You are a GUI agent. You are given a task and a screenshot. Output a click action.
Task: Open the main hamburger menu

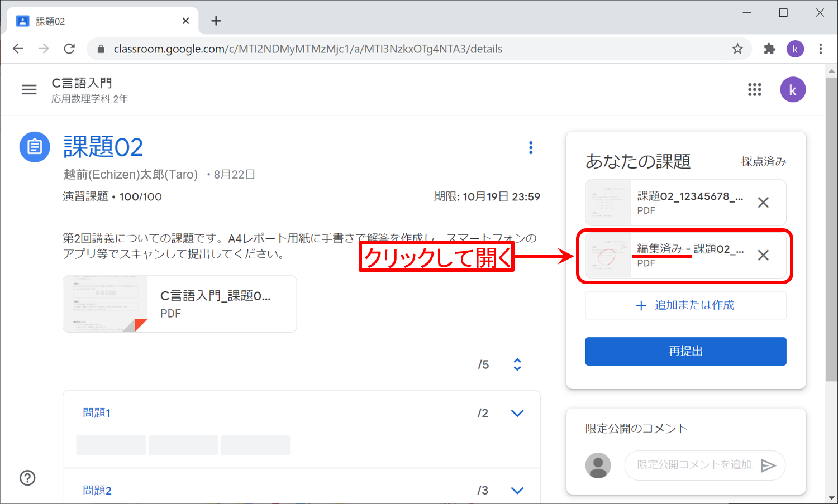click(29, 89)
